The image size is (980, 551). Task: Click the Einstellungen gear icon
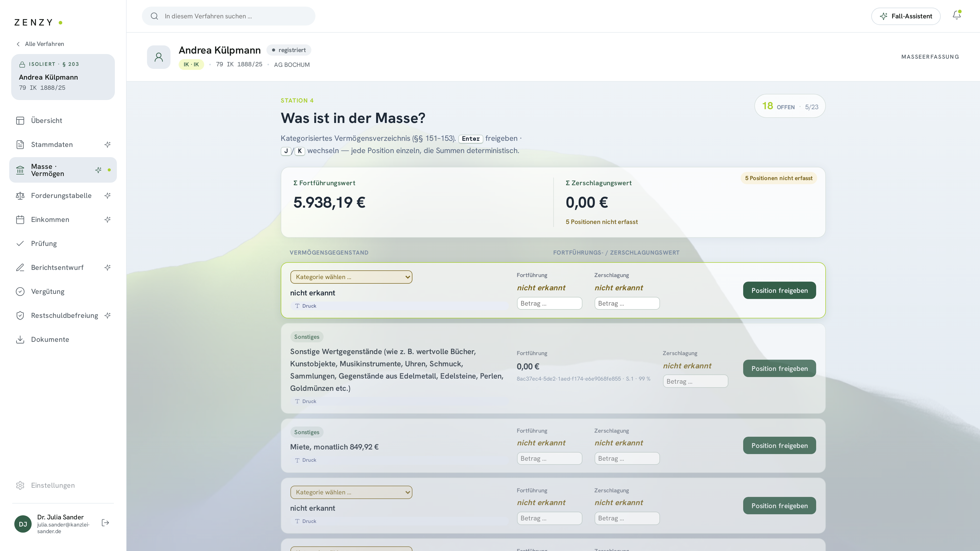[20, 485]
